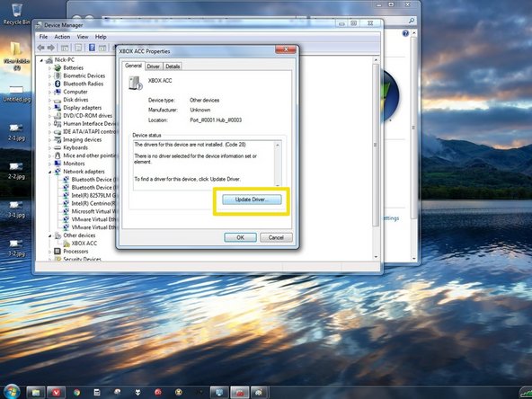The width and height of the screenshot is (532, 399).
Task: Select XBOX ACC under Other devices
Action: point(84,244)
